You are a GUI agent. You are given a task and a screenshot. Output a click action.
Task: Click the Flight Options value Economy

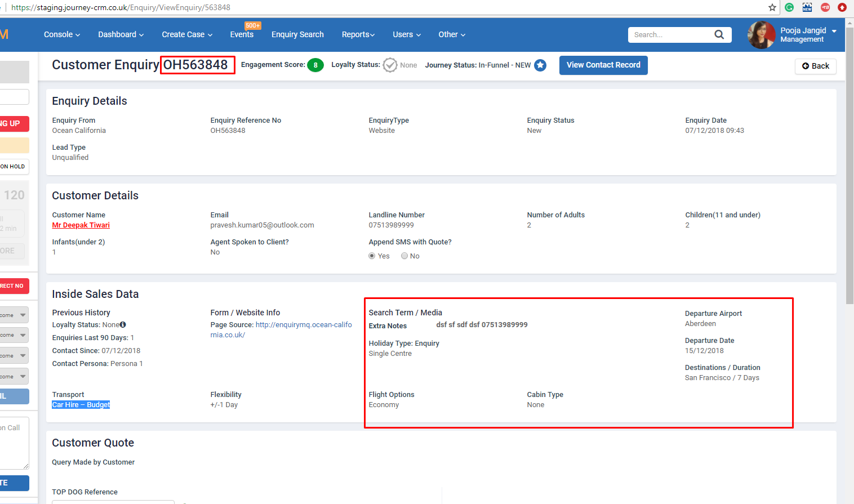pos(384,405)
